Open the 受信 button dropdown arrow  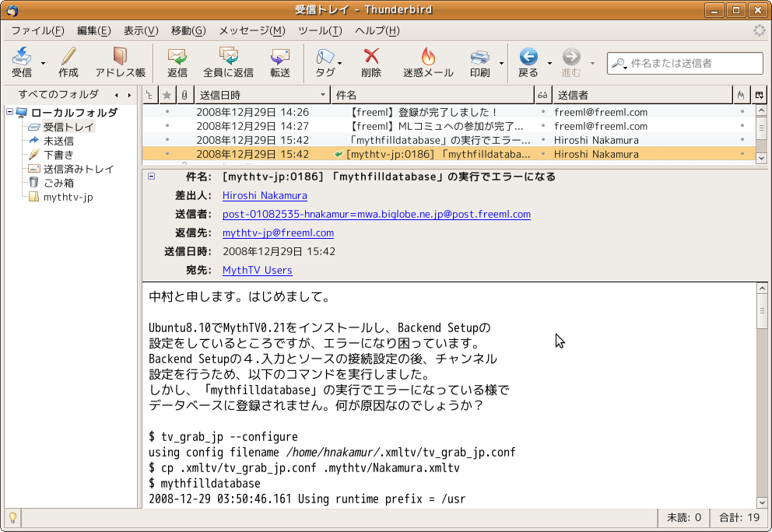[x=44, y=63]
